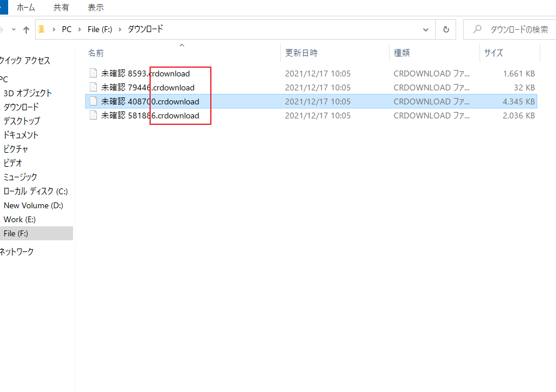Image resolution: width=556 pixels, height=392 pixels.
Task: Sort files by 名前 column header
Action: (x=96, y=53)
